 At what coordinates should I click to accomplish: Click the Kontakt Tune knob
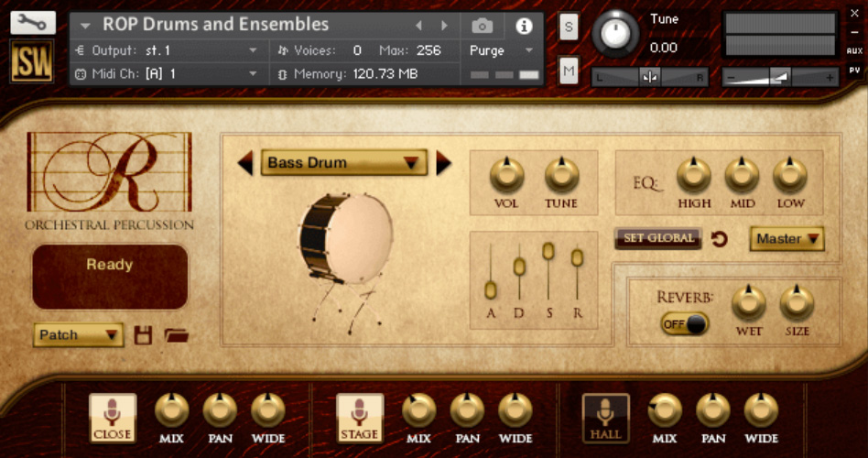(615, 34)
